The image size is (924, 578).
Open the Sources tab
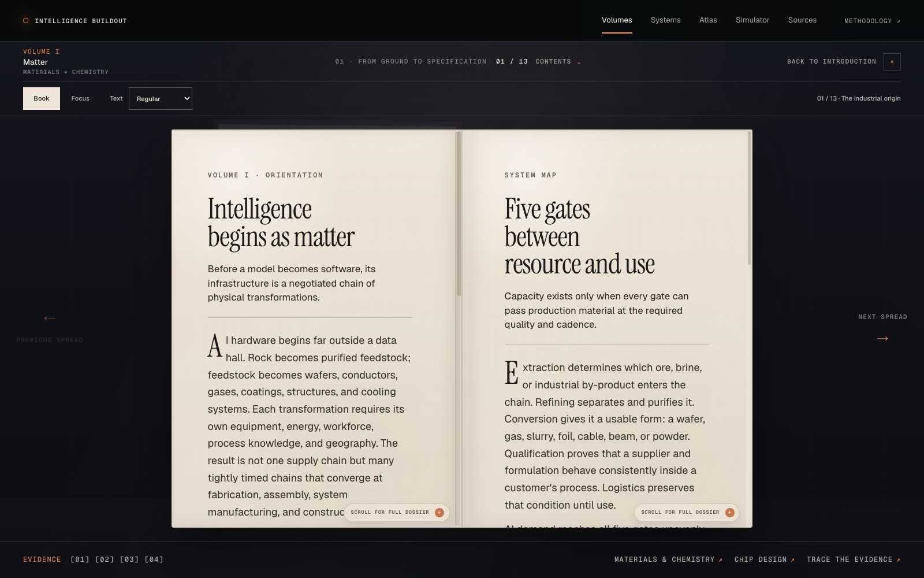[802, 20]
